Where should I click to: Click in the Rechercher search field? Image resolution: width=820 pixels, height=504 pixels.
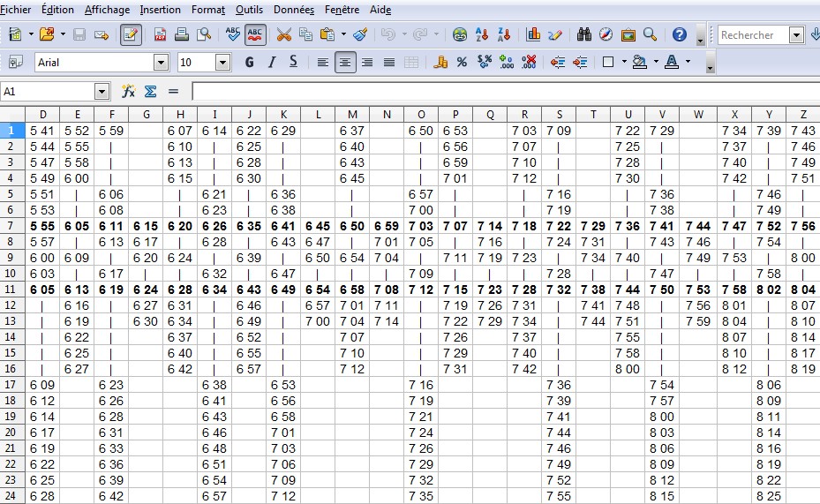point(753,35)
